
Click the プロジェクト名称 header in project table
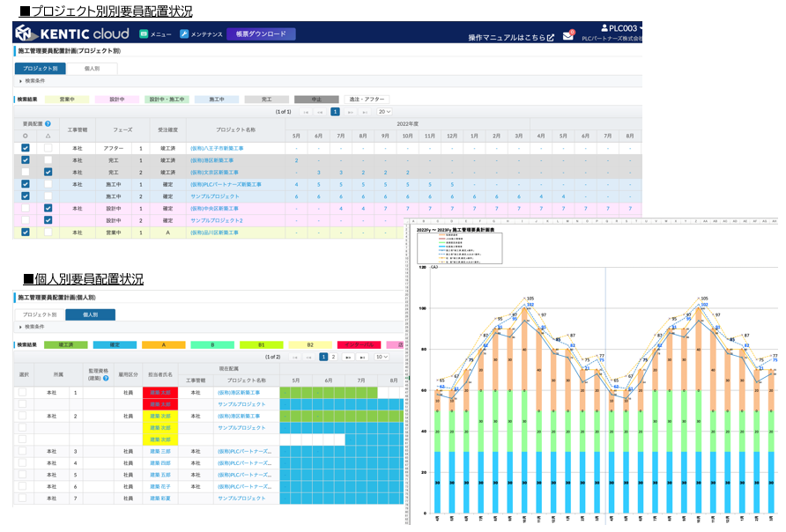tap(235, 129)
